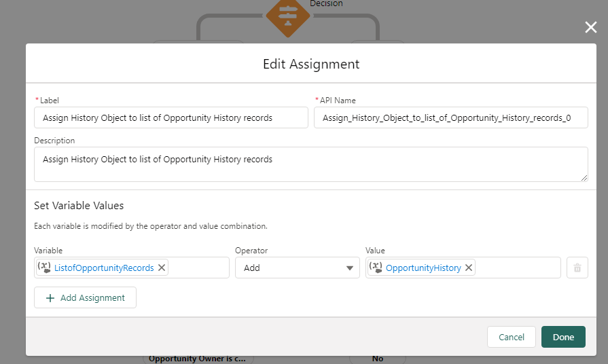Remove ListofOpportunityRecords pill from Variable field

click(162, 268)
